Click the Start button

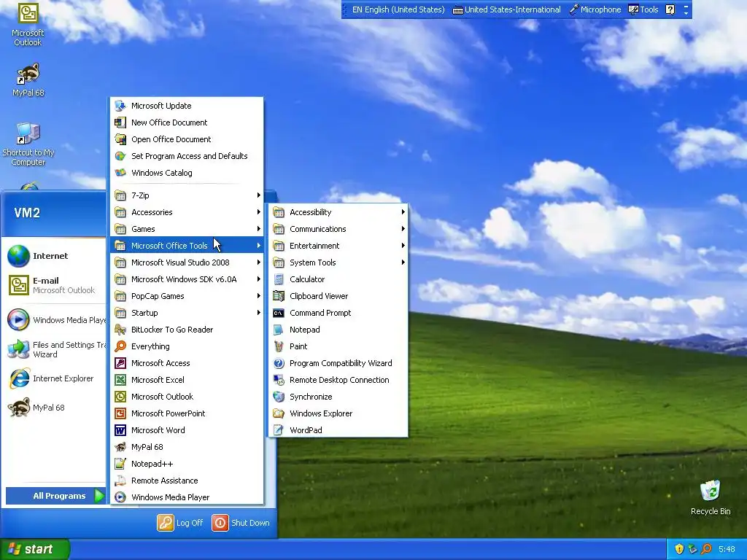click(34, 549)
